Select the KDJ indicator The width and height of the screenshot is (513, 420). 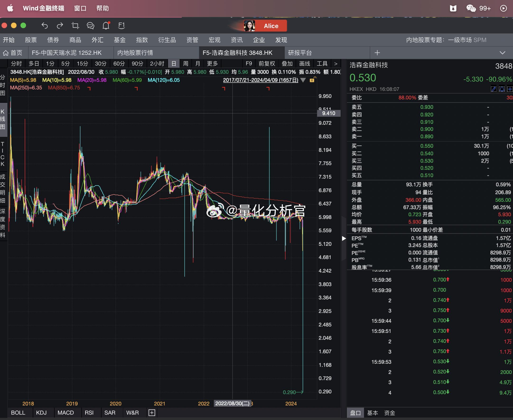click(41, 413)
